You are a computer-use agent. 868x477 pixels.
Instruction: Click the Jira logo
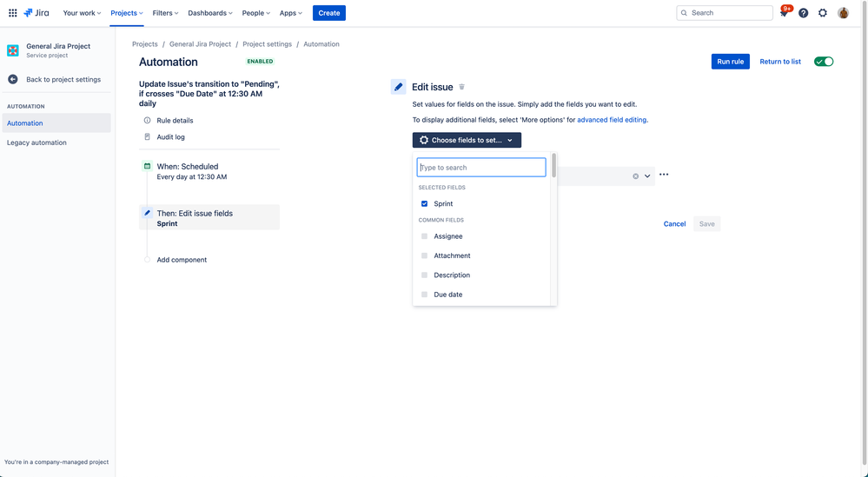(x=36, y=13)
